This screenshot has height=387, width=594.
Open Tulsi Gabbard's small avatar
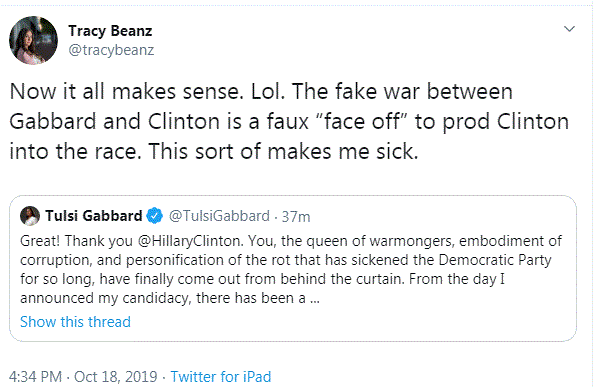[x=30, y=216]
